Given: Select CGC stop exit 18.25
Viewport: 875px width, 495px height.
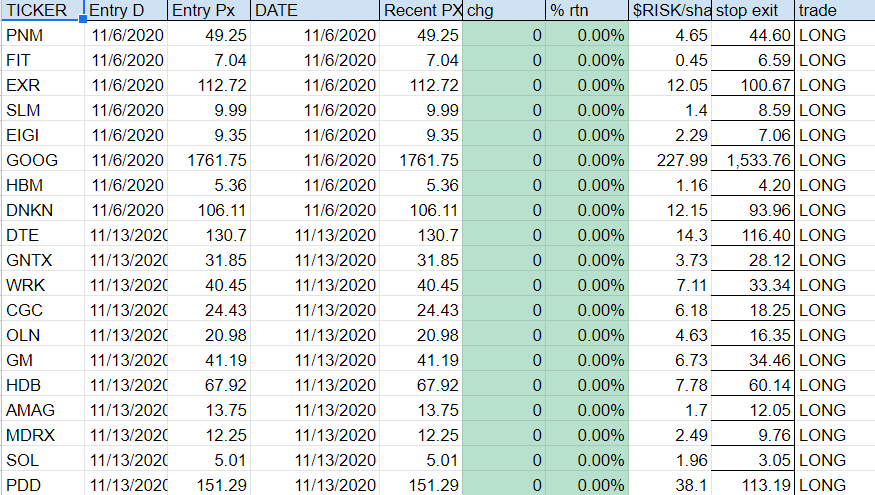Looking at the screenshot, I should click(753, 310).
